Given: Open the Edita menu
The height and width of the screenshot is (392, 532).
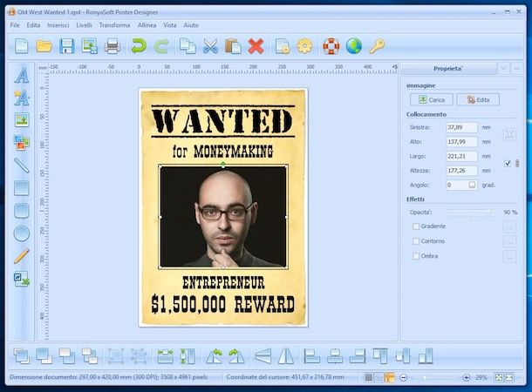Looking at the screenshot, I should tap(33, 25).
